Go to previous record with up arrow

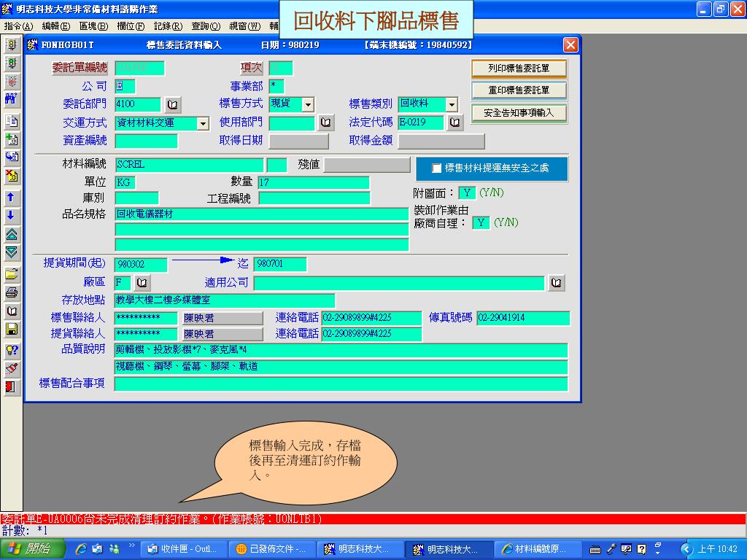[x=12, y=197]
